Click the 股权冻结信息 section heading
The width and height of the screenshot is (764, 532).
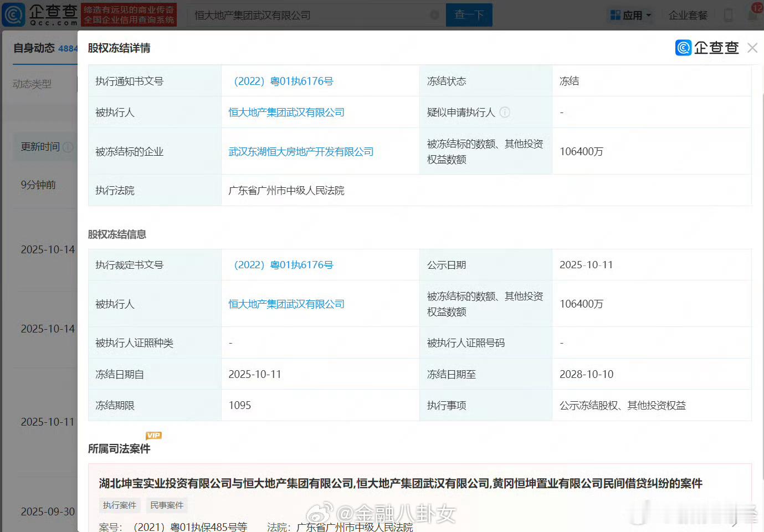(117, 234)
